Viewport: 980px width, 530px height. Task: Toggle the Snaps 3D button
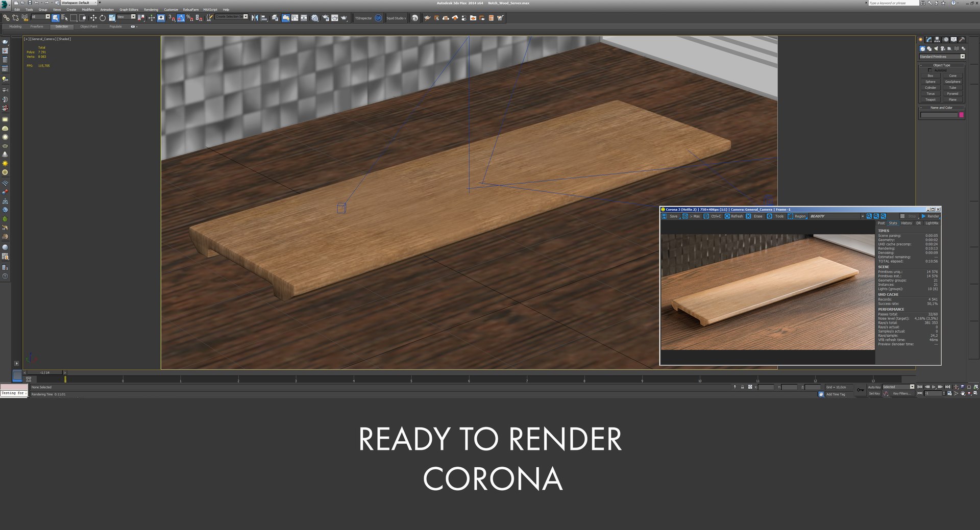click(x=171, y=18)
